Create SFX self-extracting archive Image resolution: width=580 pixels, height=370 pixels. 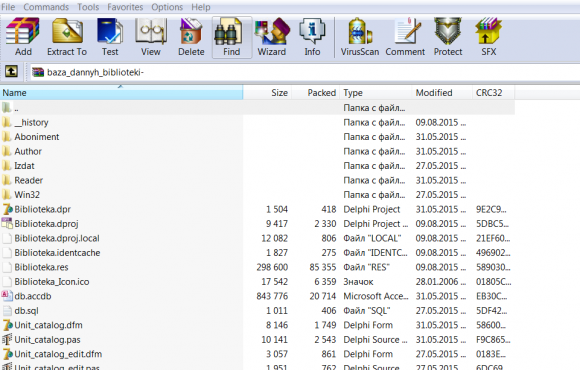(489, 37)
